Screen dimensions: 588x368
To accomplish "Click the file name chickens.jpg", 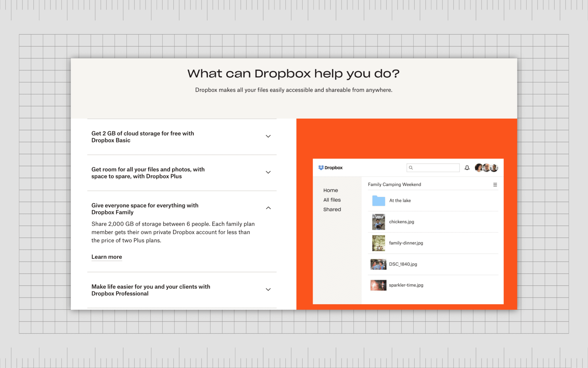I will click(401, 222).
